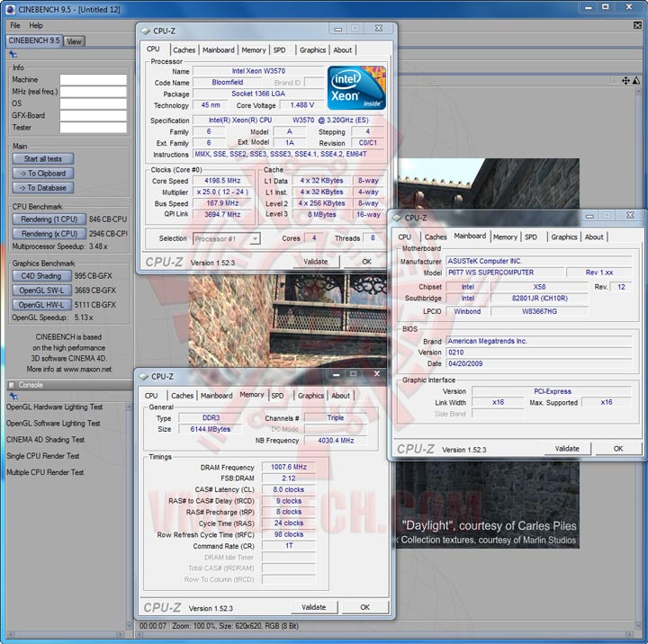Viewport: 648px width, 644px height.
Task: Open SPD tab in the bottom Memory CPU-Z window
Action: (x=277, y=396)
